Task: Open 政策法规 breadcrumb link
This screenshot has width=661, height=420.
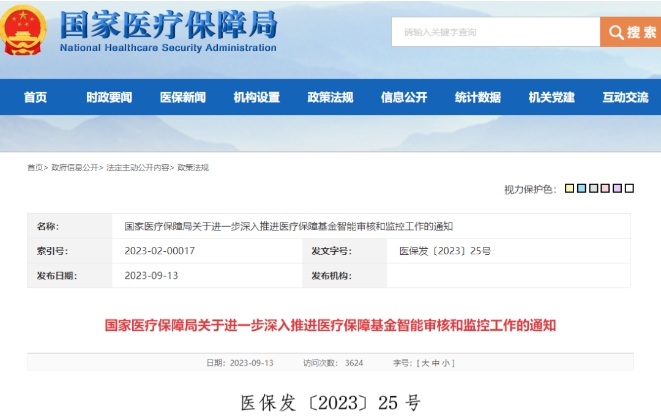Action: pos(193,168)
